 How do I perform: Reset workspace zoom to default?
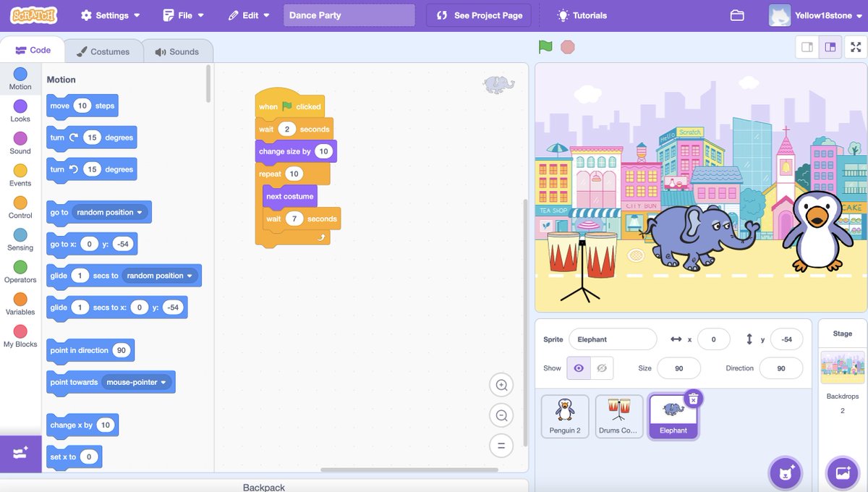[x=501, y=445]
